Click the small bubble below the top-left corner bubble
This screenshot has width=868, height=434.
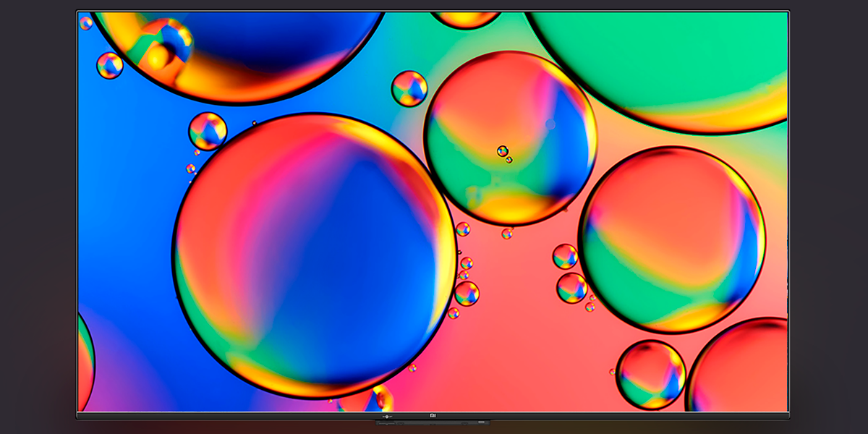pyautogui.click(x=110, y=66)
